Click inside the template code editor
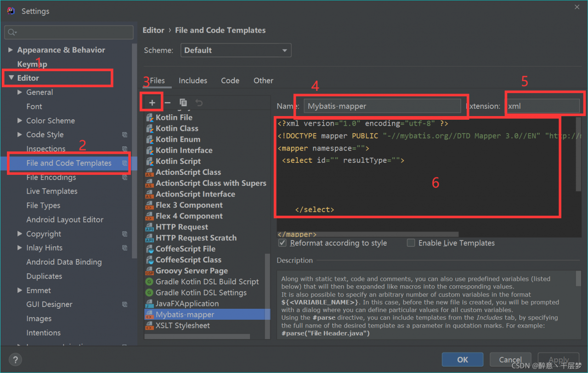The width and height of the screenshot is (588, 373). click(426, 177)
